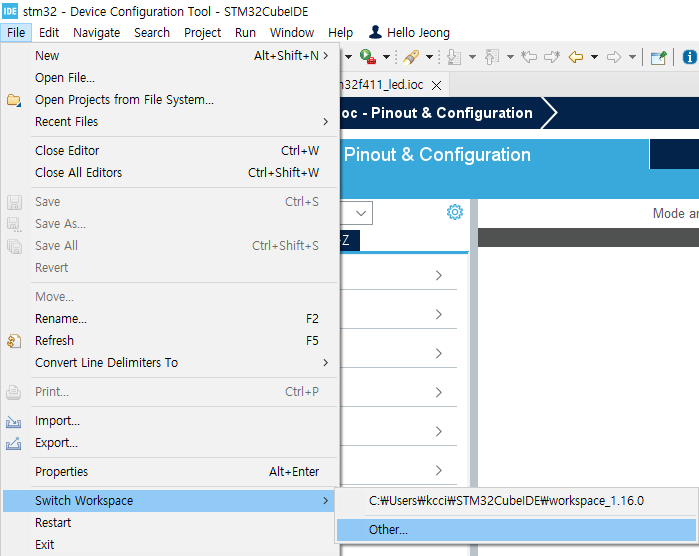699x556 pixels.
Task: Click the highlighter pen Search icon
Action: coord(411,57)
